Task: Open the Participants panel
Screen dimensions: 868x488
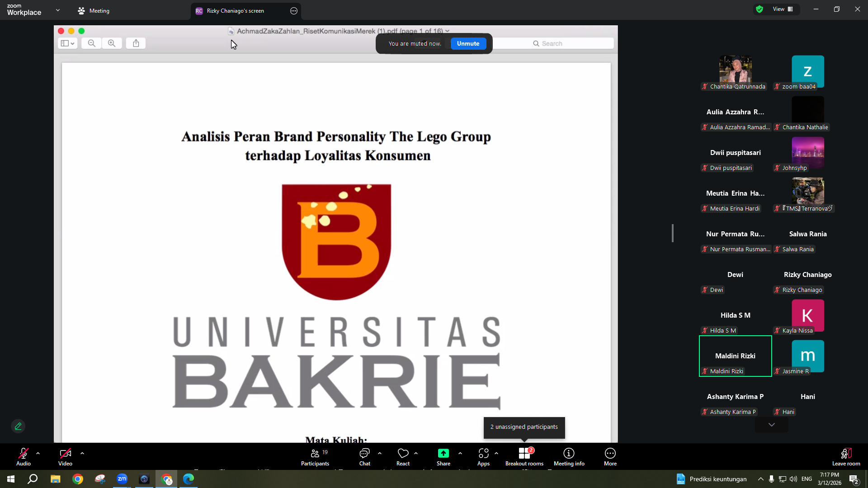Action: [x=315, y=457]
